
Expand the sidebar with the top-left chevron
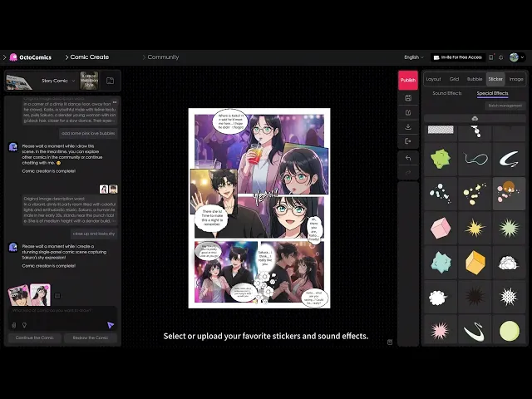coord(4,57)
